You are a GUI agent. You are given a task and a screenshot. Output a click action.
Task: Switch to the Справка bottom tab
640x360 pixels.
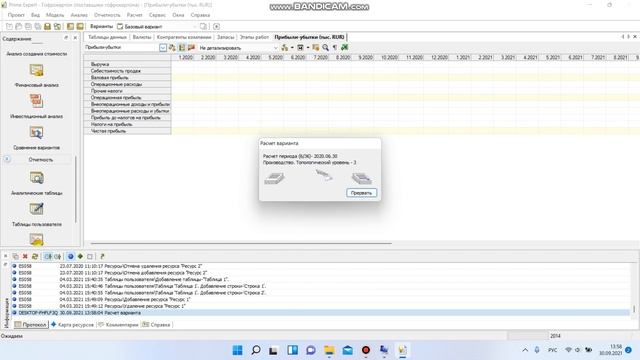(x=156, y=325)
